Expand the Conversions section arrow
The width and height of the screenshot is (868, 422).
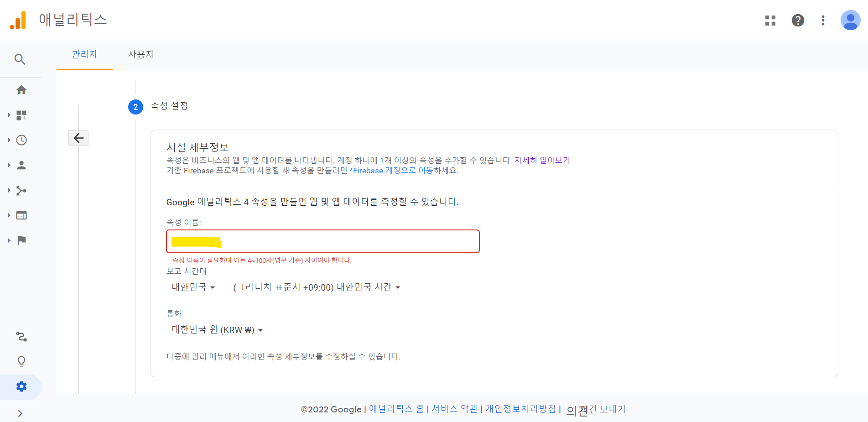pyautogui.click(x=9, y=240)
